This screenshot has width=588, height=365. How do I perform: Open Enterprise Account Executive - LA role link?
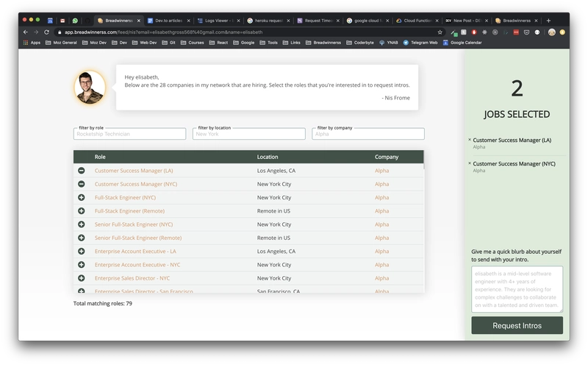tap(135, 251)
